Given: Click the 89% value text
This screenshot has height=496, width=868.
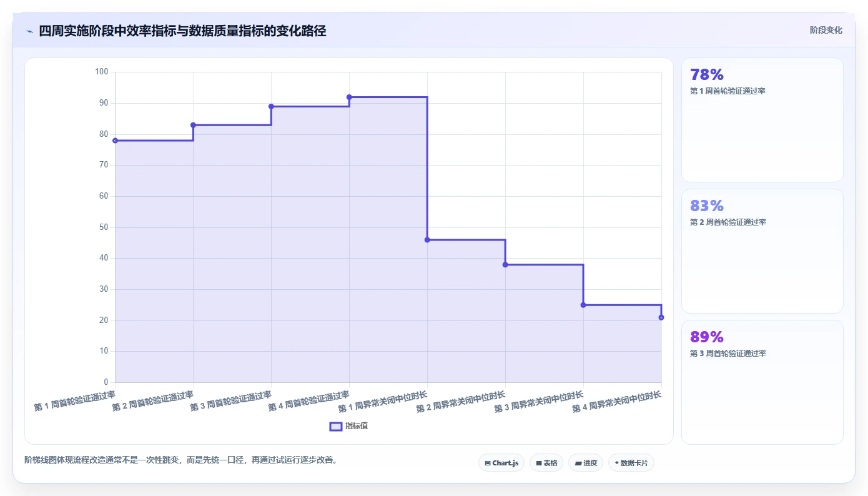Looking at the screenshot, I should (707, 337).
